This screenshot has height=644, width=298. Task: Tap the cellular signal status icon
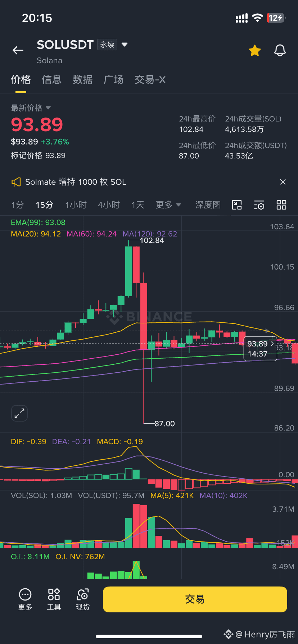241,18
